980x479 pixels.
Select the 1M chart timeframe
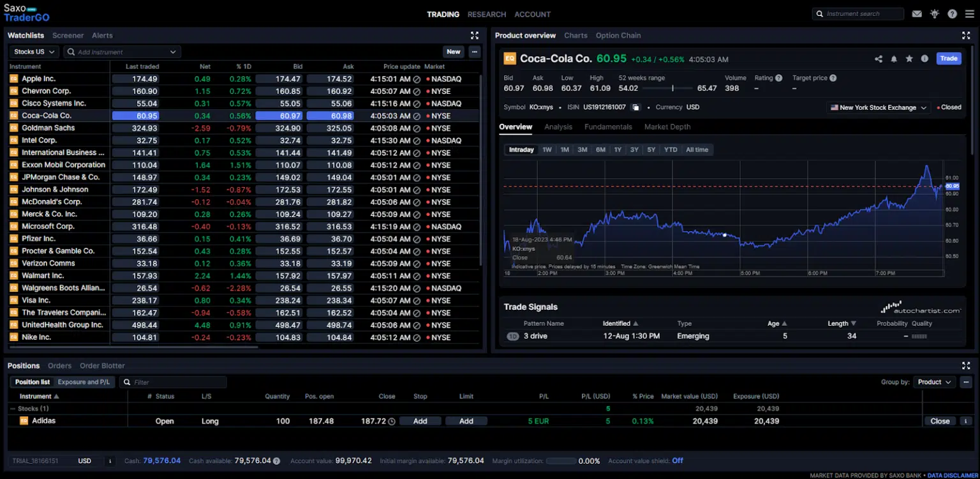(x=565, y=149)
